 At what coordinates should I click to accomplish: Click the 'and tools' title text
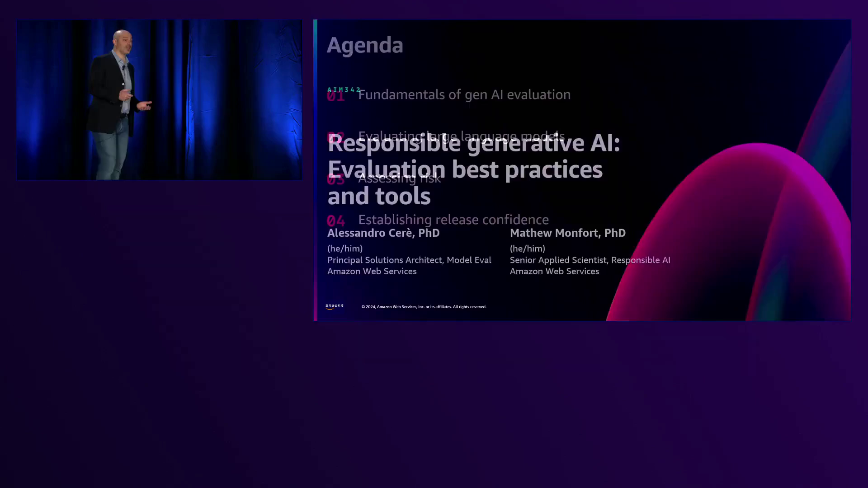(x=379, y=196)
